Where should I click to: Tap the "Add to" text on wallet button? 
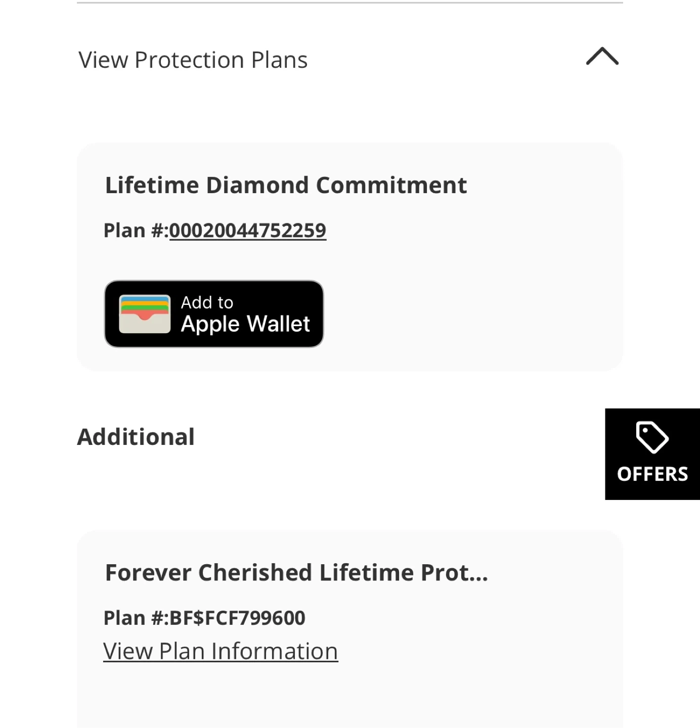tap(207, 302)
